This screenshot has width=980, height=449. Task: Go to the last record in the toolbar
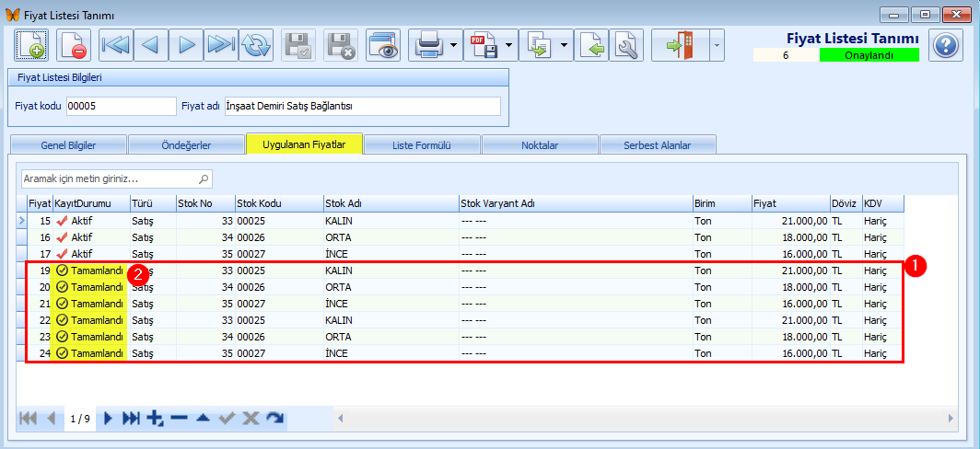point(221,45)
